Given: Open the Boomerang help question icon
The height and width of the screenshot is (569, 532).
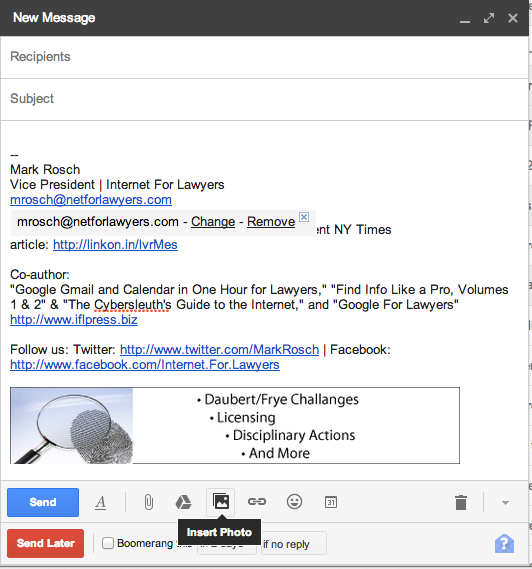Looking at the screenshot, I should (x=504, y=544).
